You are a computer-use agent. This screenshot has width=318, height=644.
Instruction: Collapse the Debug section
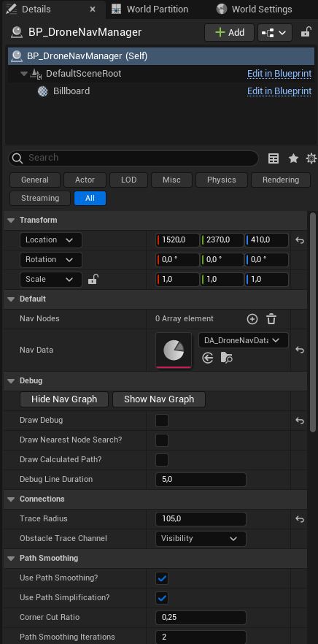(x=11, y=380)
